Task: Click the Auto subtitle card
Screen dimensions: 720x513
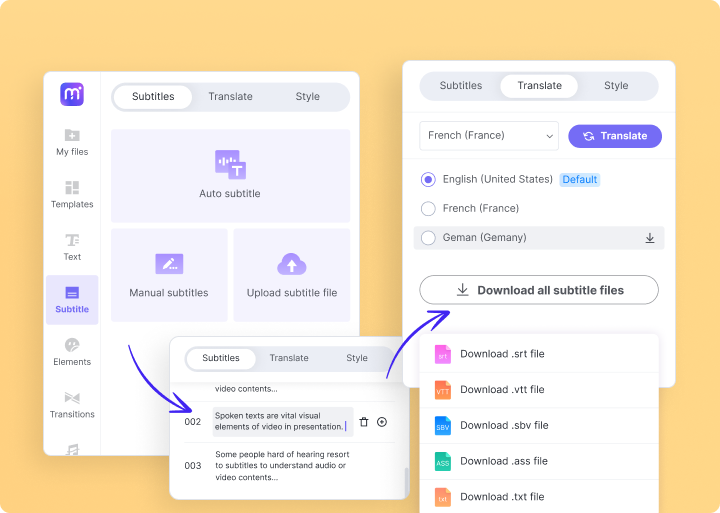Action: pyautogui.click(x=230, y=176)
